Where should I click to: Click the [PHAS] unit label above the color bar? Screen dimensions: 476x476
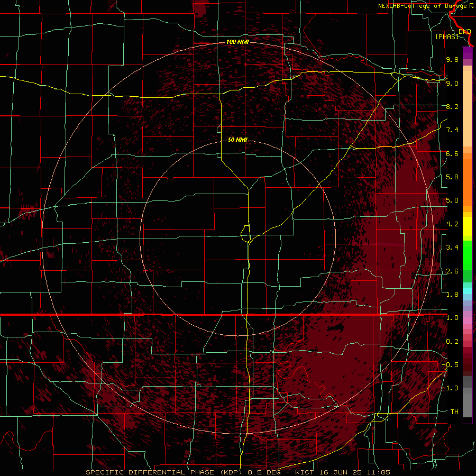[x=447, y=36]
